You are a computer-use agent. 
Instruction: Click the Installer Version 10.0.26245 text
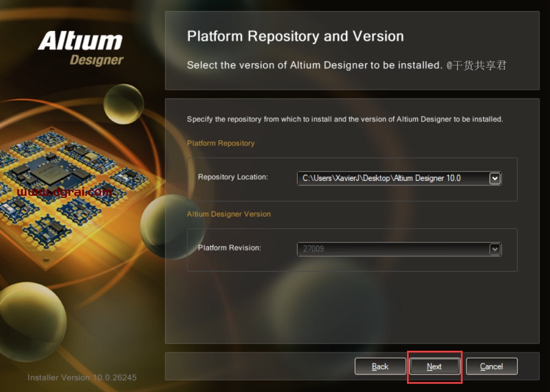click(82, 378)
